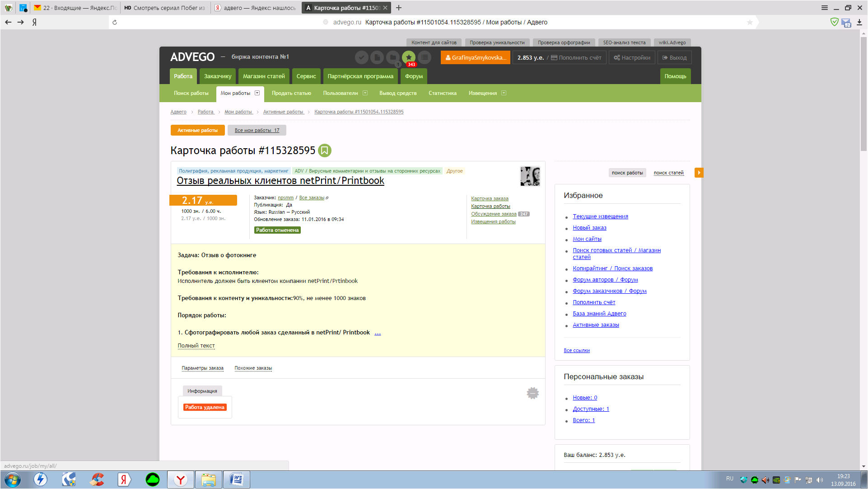The height and width of the screenshot is (489, 868).
Task: Reload the page with refresh icon
Action: 115,22
